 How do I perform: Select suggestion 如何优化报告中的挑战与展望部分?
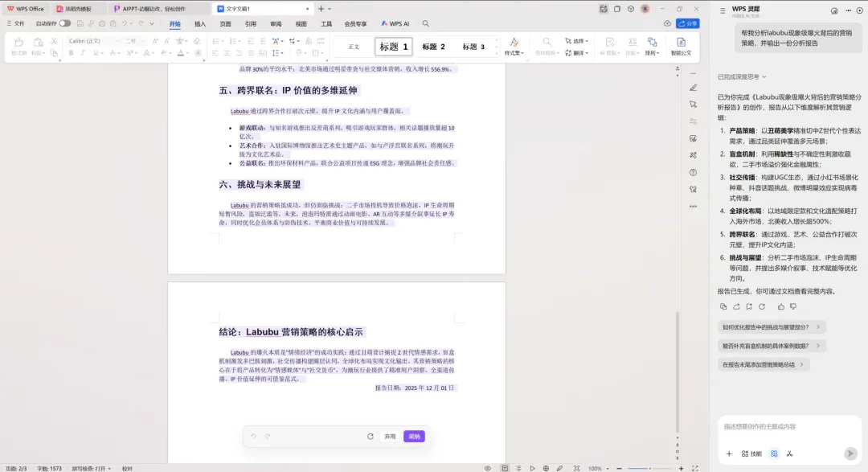[771, 326]
